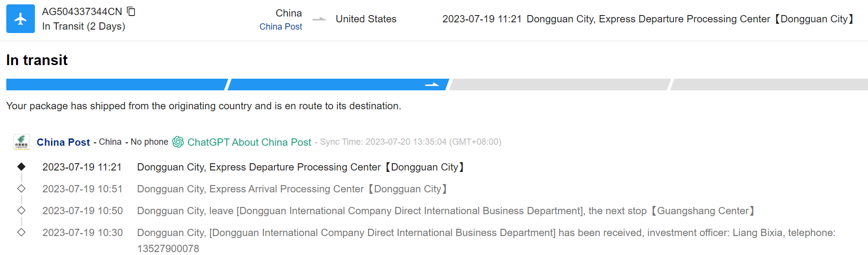This screenshot has height=255, width=868.
Task: Copy tracking number AG504337344CN
Action: (131, 11)
